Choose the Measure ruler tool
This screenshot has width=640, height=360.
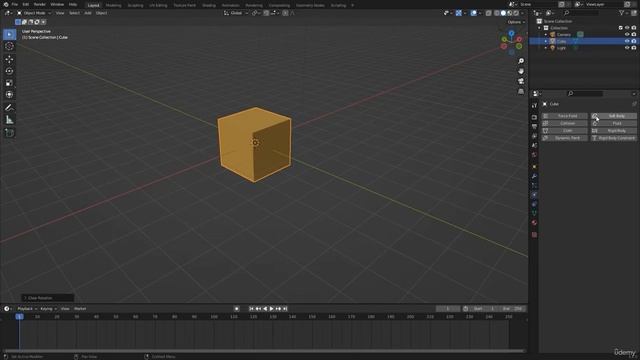coord(9,120)
